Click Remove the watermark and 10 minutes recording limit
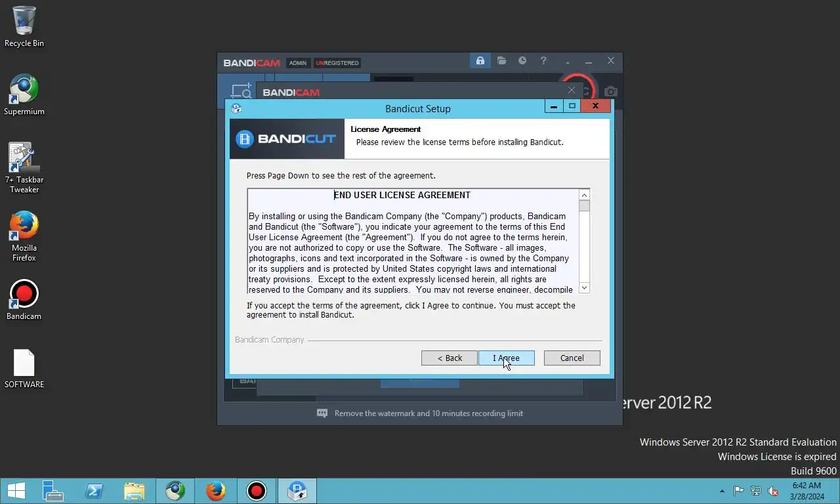This screenshot has width=840, height=504. tap(429, 413)
